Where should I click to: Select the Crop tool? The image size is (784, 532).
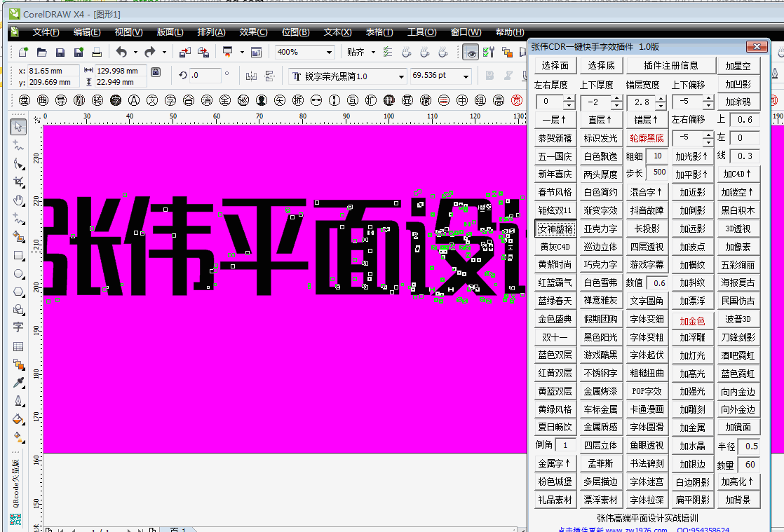[x=18, y=182]
